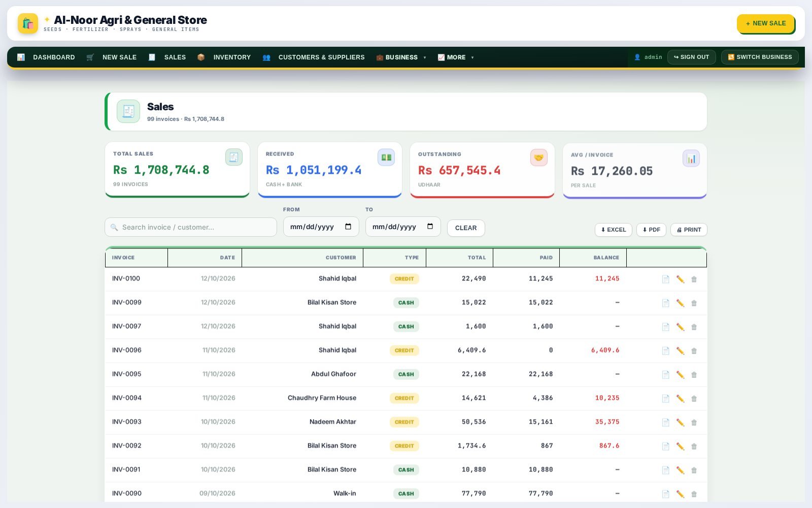Edit invoice INV-0099 with pencil icon
812x508 pixels.
click(x=680, y=303)
